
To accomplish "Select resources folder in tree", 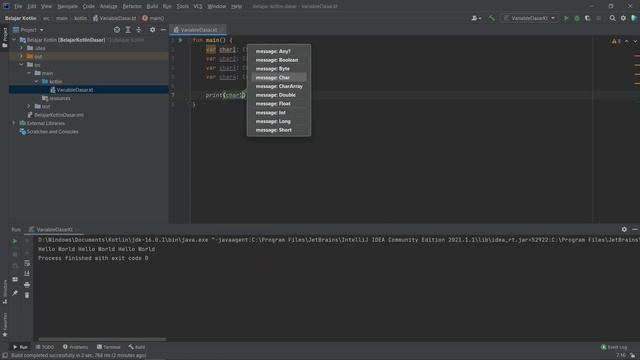I will click(56, 98).
